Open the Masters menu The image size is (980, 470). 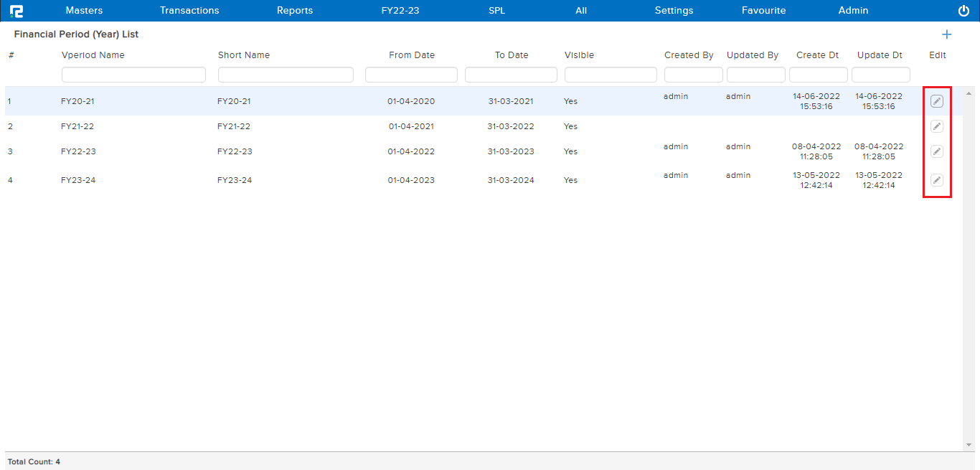click(84, 11)
